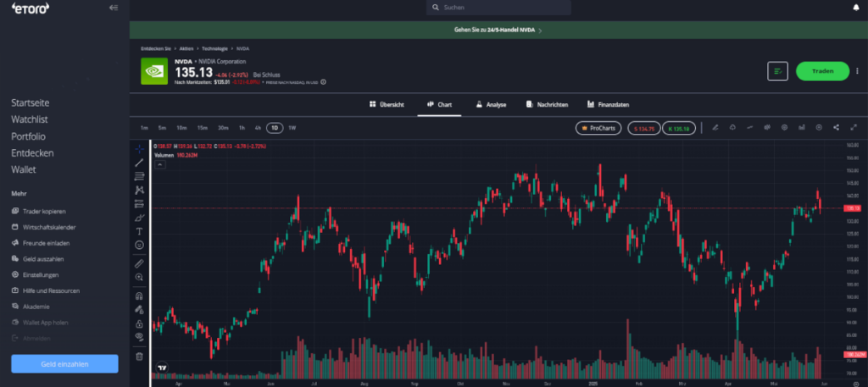Select the 30m timeframe
The image size is (868, 387).
pyautogui.click(x=223, y=128)
